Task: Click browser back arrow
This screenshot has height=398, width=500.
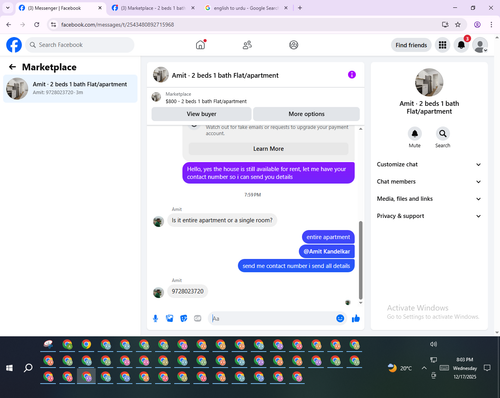Action: [9, 24]
